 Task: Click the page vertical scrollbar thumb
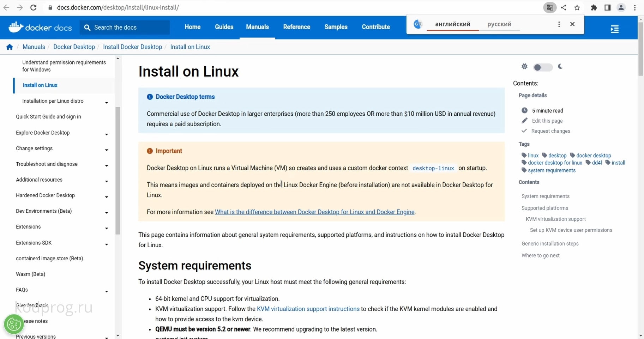641,49
